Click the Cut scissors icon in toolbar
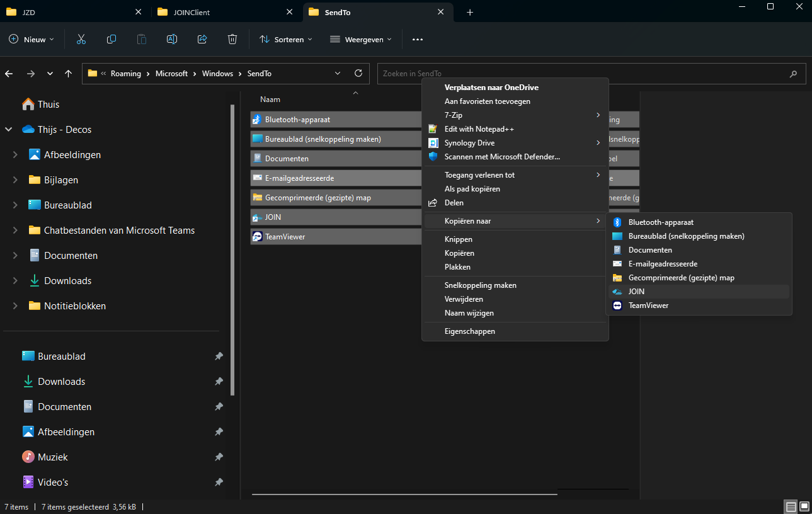Screen dimensions: 812x514 (x=81, y=39)
